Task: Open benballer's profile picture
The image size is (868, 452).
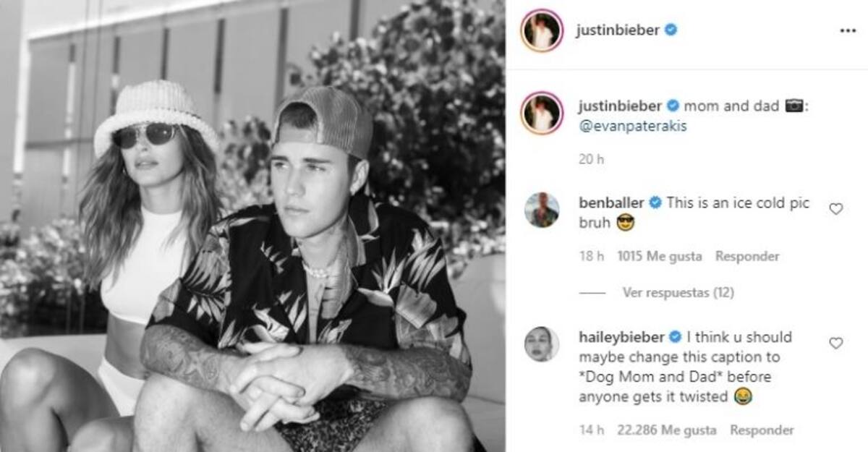Action: [541, 210]
